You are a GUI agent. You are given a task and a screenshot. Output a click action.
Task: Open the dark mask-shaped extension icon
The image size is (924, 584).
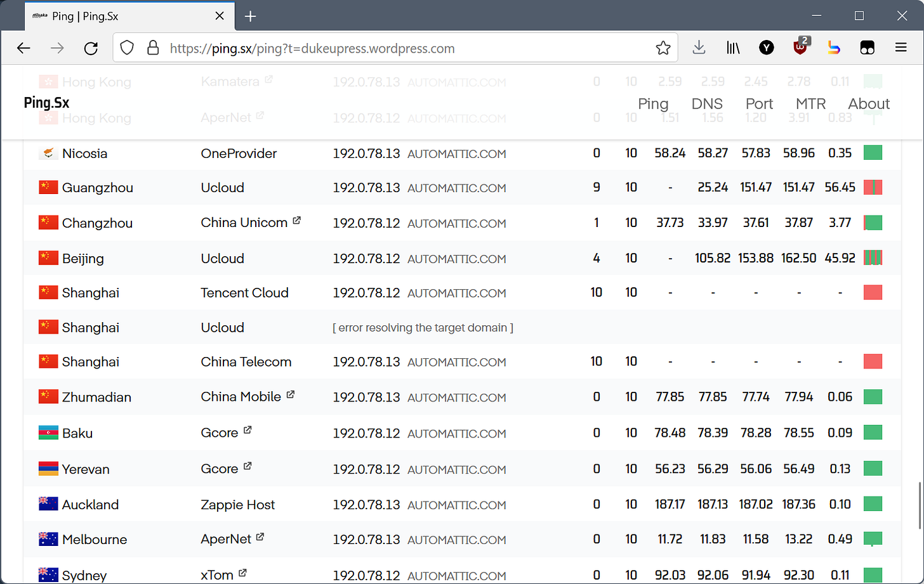pos(868,48)
